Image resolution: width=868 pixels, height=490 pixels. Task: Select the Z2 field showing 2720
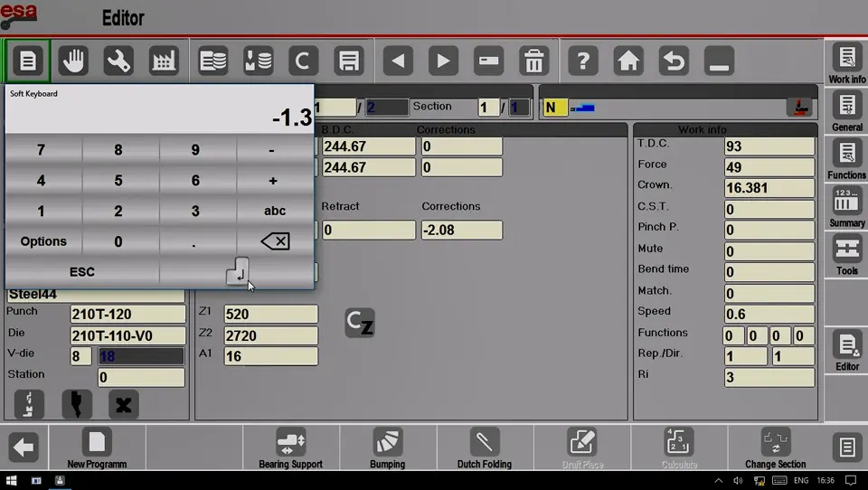coord(270,335)
